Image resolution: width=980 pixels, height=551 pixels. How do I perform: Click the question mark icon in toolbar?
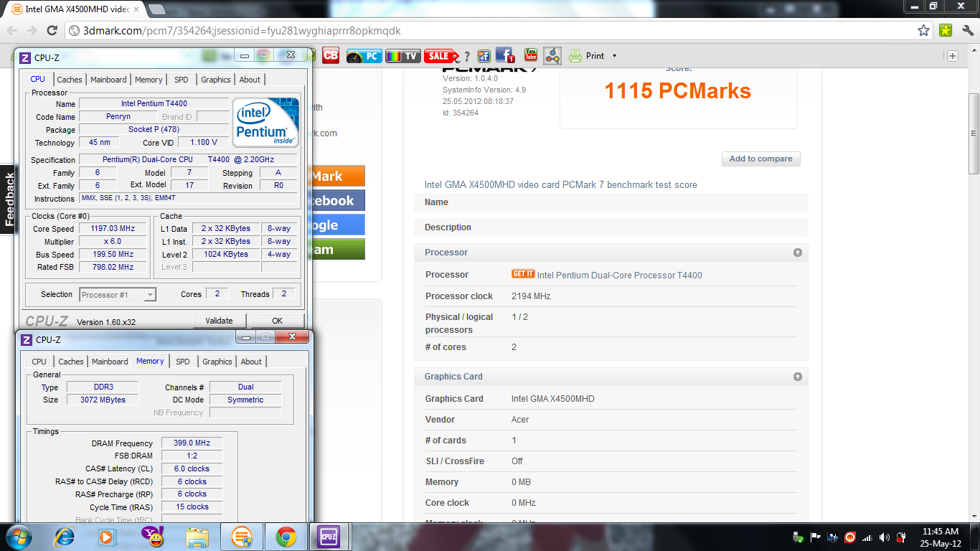click(x=467, y=57)
